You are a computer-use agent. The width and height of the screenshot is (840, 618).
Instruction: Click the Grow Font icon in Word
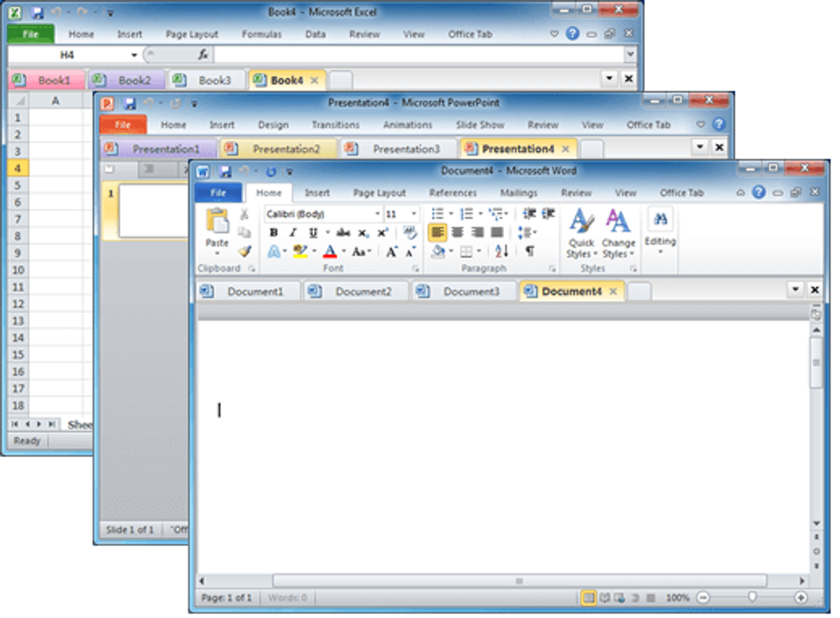[391, 251]
